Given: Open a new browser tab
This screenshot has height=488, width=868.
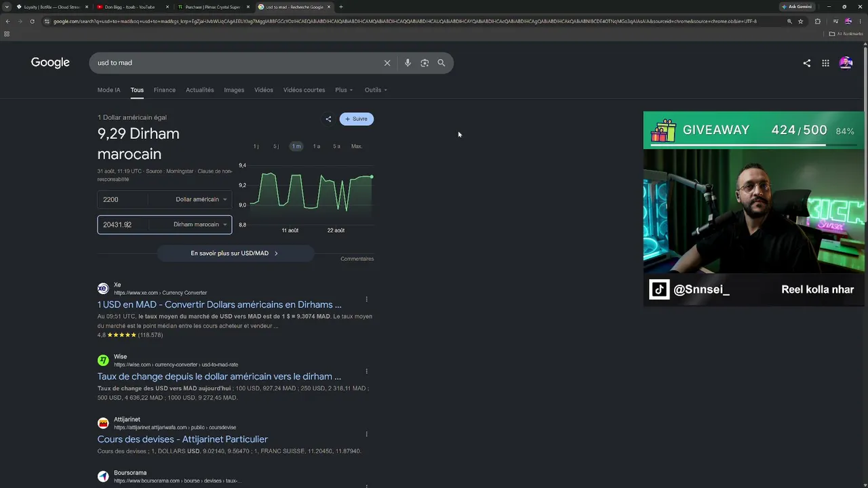Looking at the screenshot, I should (x=340, y=7).
